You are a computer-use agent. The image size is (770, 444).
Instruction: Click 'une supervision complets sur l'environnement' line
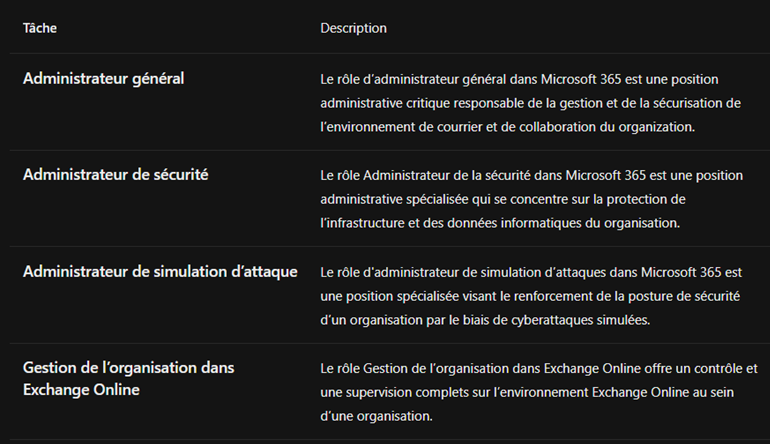527,393
